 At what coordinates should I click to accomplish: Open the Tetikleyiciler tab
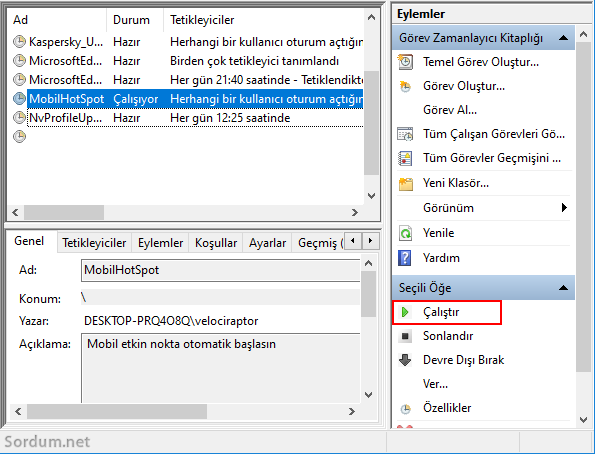[94, 243]
